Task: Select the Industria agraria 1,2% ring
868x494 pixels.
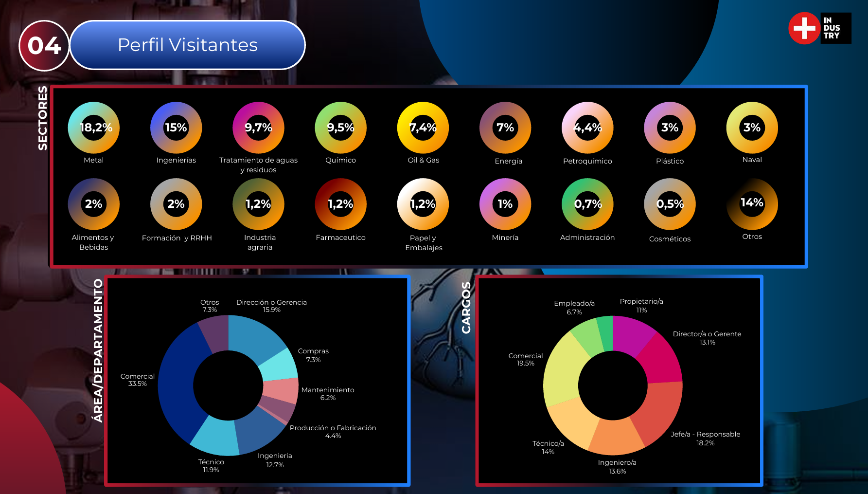Action: (x=258, y=204)
